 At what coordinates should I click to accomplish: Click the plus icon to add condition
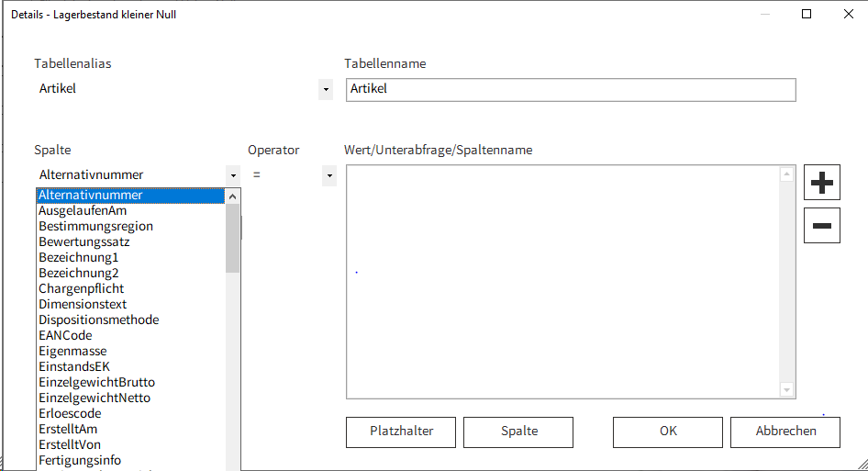(x=821, y=183)
